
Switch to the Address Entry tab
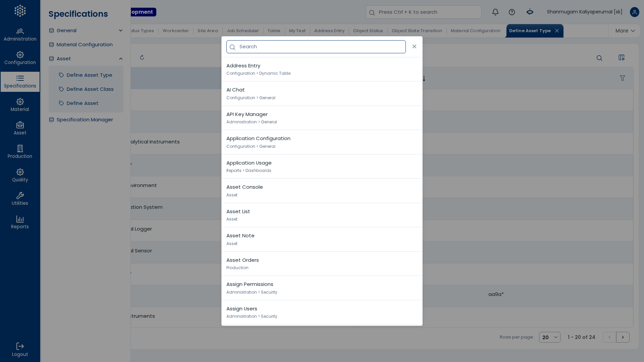(x=329, y=31)
